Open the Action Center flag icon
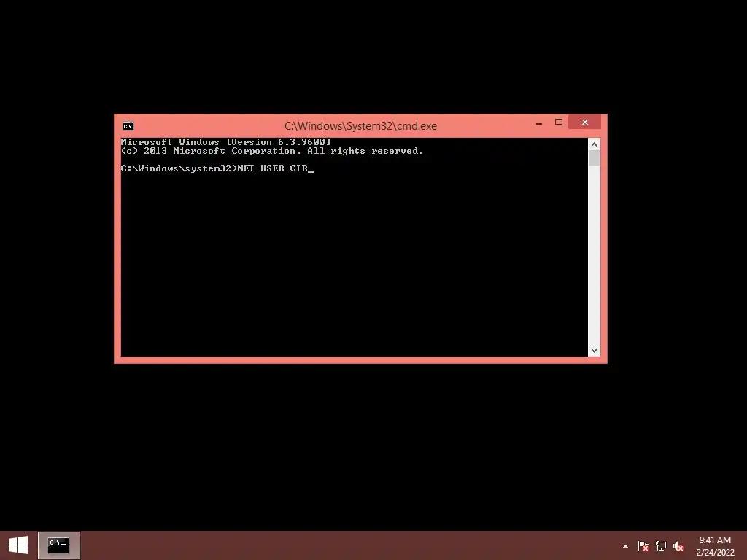This screenshot has height=560, width=747. pyautogui.click(x=643, y=546)
